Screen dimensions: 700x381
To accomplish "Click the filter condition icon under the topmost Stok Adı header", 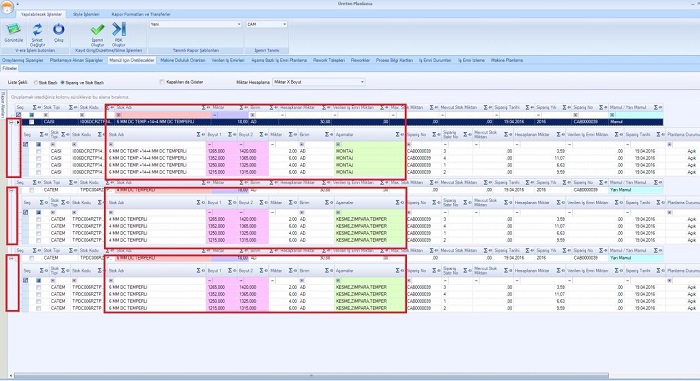I will click(118, 115).
